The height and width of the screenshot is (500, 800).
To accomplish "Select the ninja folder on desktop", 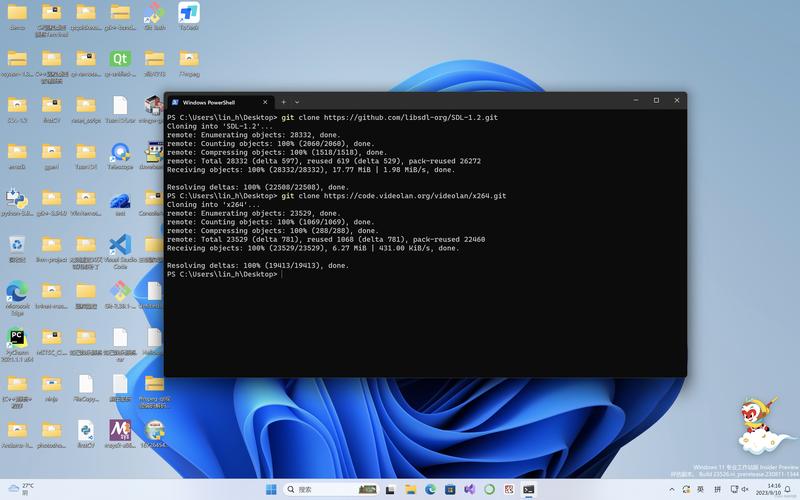I will [52, 388].
